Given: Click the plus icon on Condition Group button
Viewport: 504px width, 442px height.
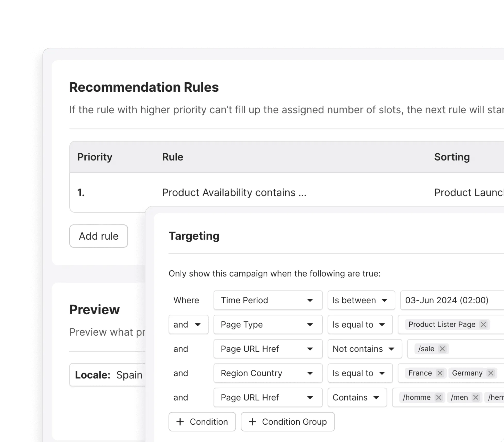Looking at the screenshot, I should click(252, 422).
